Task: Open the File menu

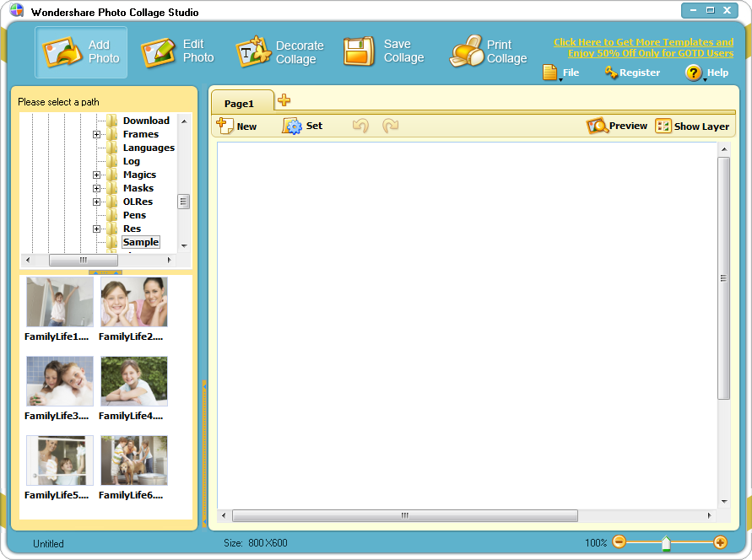Action: (561, 73)
